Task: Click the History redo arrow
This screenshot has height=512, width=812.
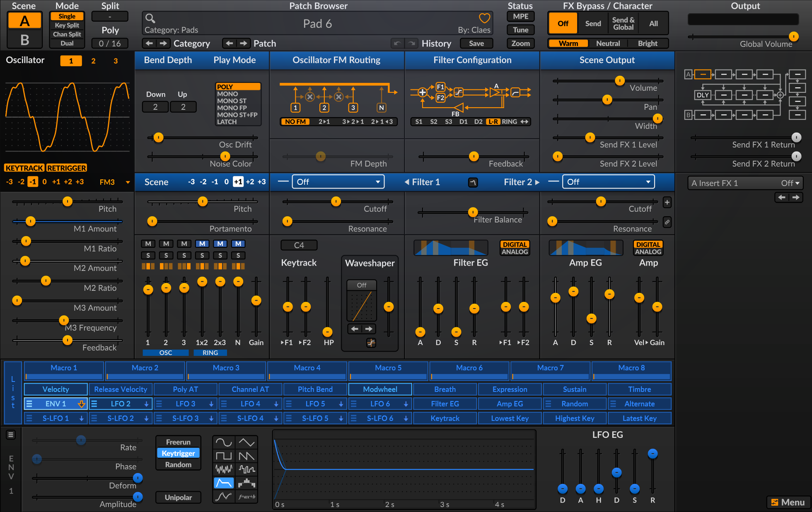Action: pyautogui.click(x=411, y=43)
